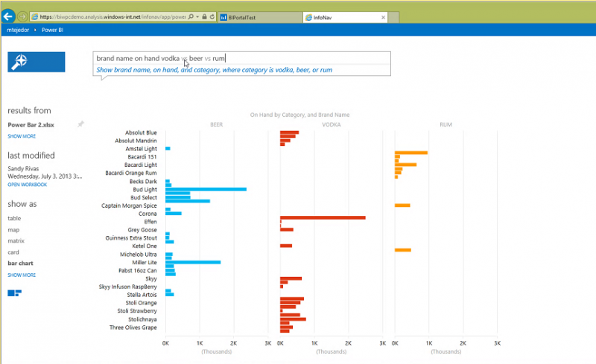Click the Captain Morgan Spice rum bar
This screenshot has height=364, width=596.
coord(402,205)
